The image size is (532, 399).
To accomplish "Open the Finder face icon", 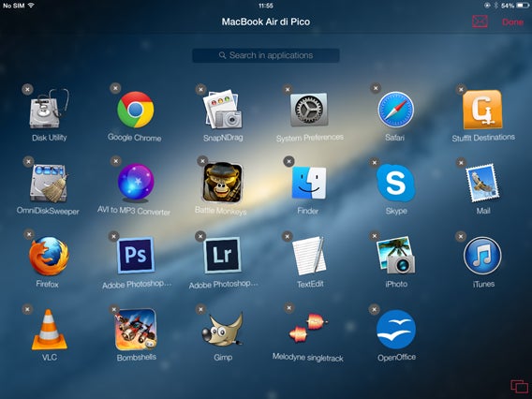I will point(309,183).
